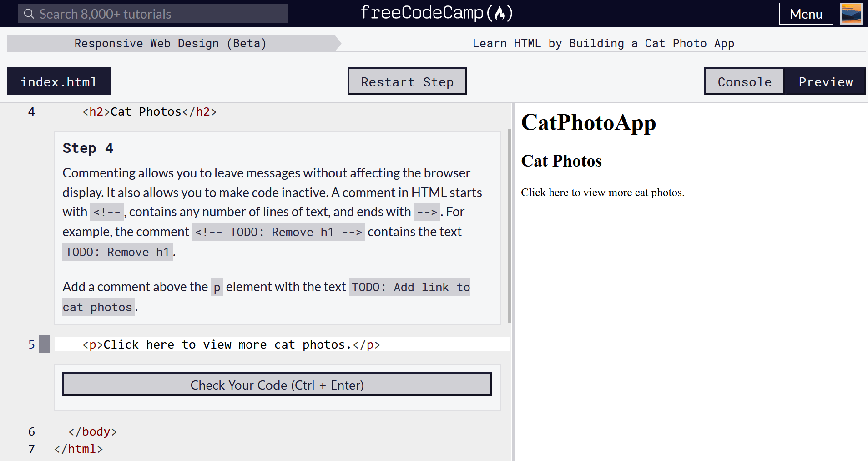The width and height of the screenshot is (868, 461).
Task: Click Learn HTML by Building a Cat Photo App
Action: [x=603, y=43]
